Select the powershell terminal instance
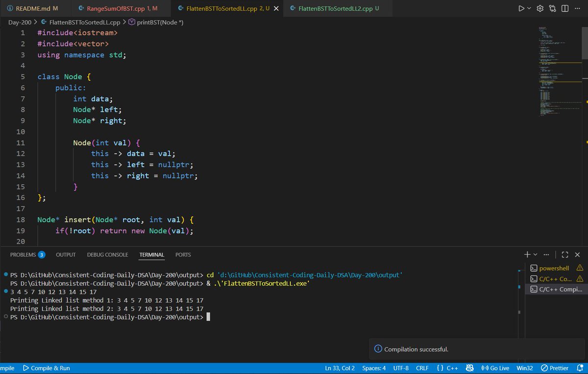Viewport: 588px width, 374px height. point(557,268)
